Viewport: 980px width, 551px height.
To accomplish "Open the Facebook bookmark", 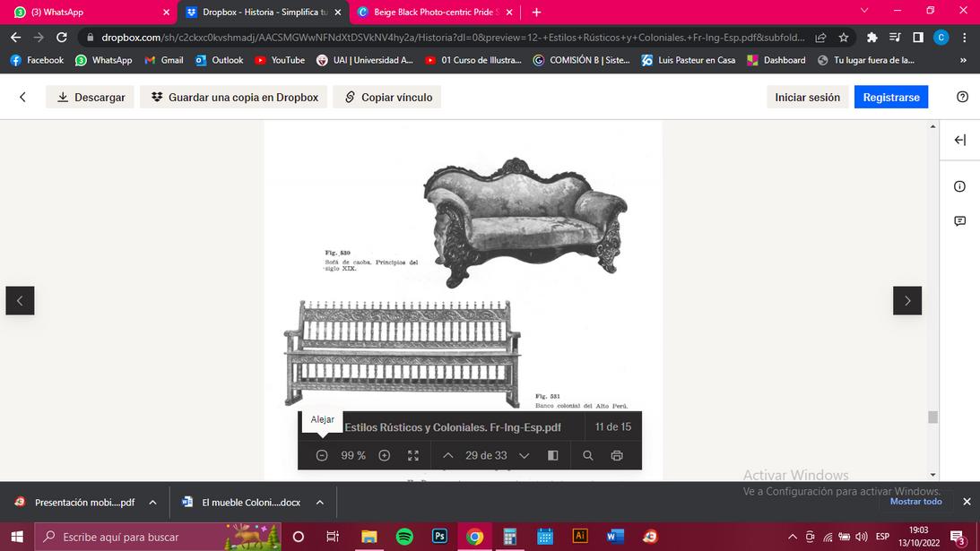I will (37, 60).
